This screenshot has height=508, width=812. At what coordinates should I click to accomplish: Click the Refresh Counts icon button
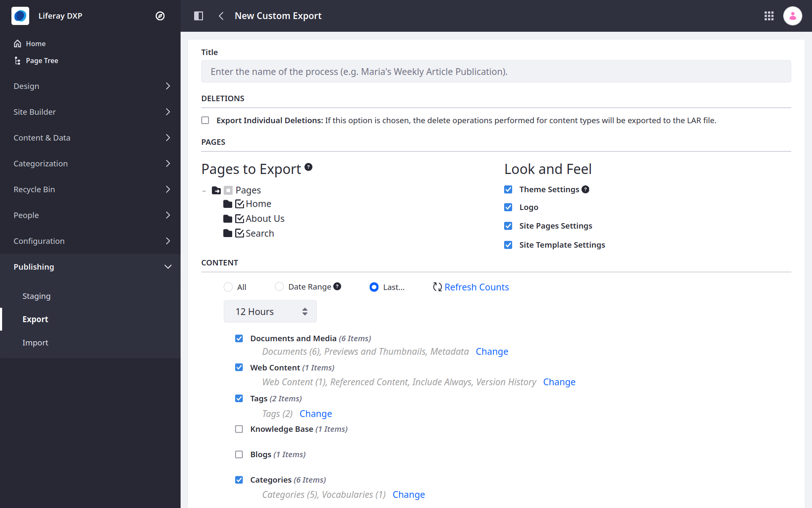pyautogui.click(x=437, y=286)
